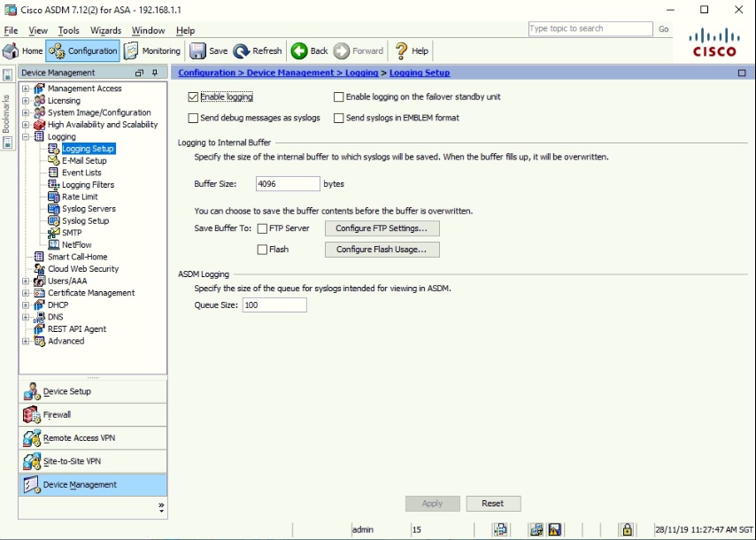Click the Forward arrow icon

[x=342, y=50]
